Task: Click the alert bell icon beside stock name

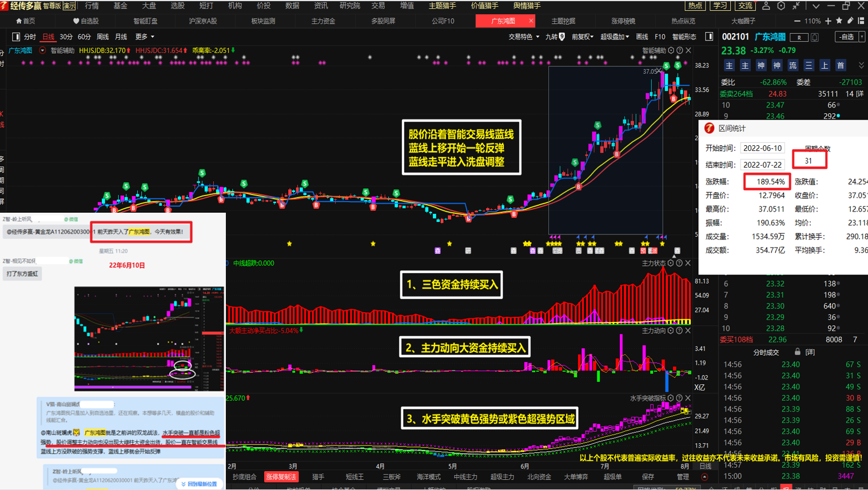Action: tap(815, 37)
